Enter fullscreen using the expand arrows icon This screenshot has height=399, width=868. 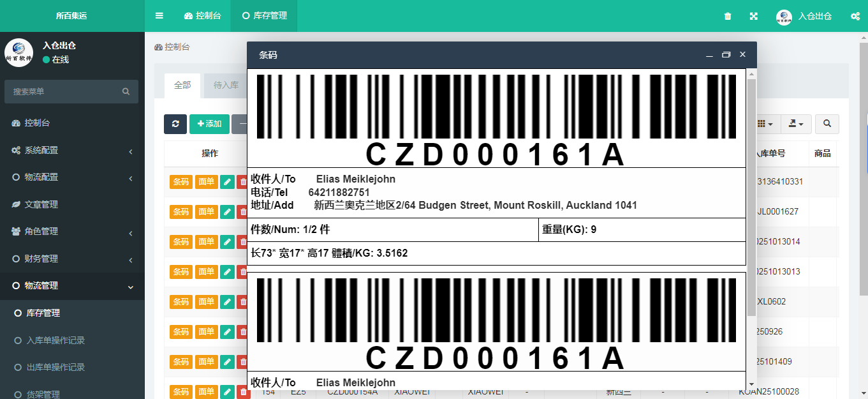[x=753, y=16]
